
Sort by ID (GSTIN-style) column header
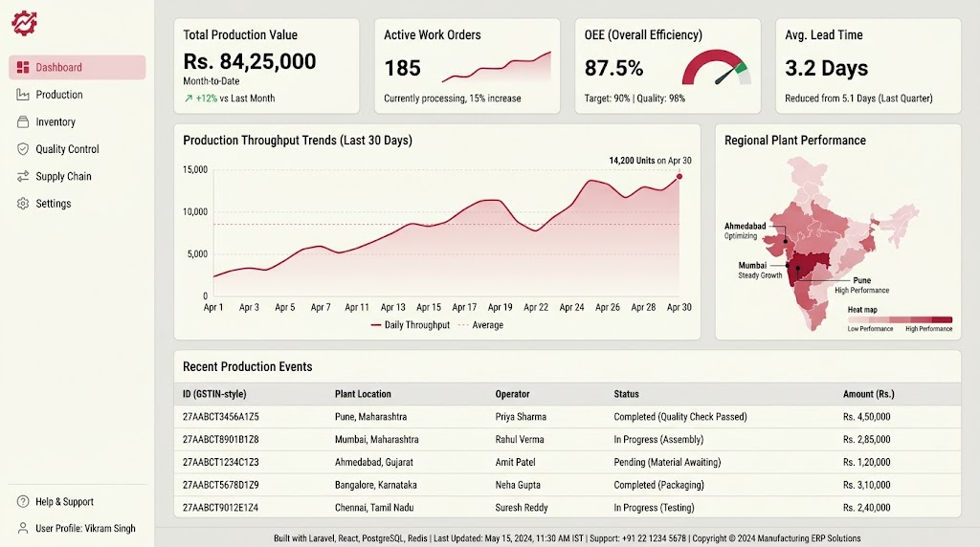[214, 395]
